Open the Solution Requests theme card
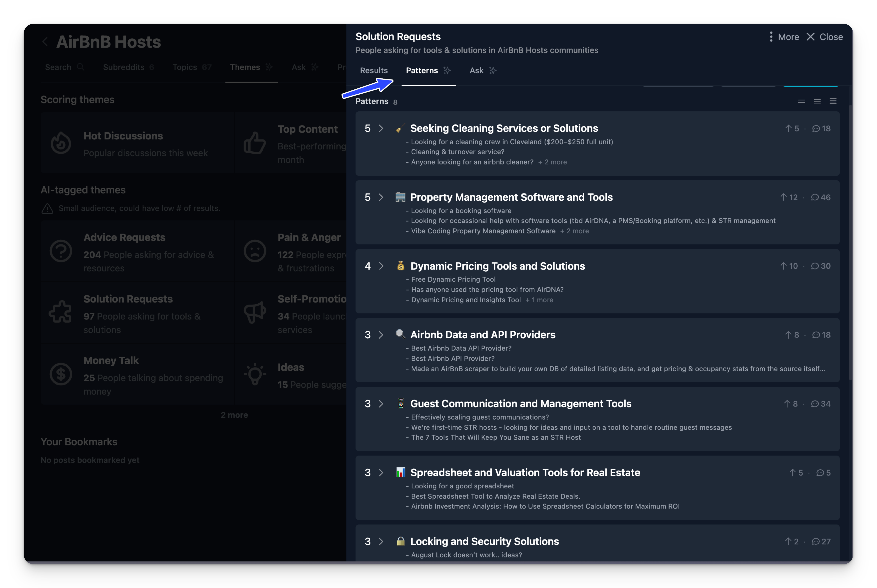The height and width of the screenshot is (588, 877). click(137, 313)
